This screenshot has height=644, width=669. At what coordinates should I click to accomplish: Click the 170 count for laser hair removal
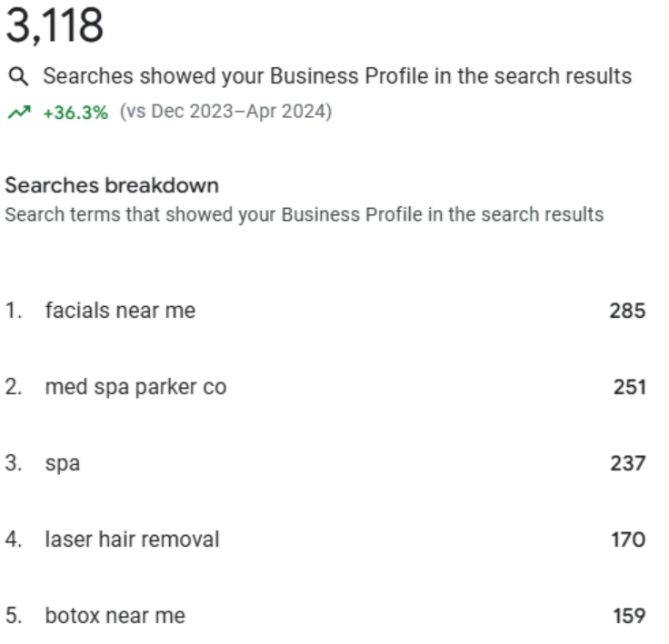628,540
